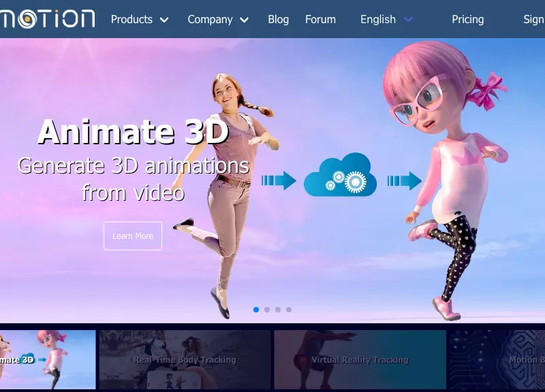The width and height of the screenshot is (545, 392).
Task: Visit the Forum
Action: tap(320, 20)
